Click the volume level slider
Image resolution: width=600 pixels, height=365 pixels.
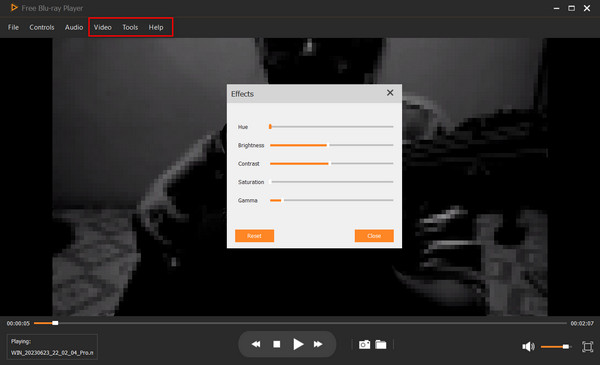[556, 347]
